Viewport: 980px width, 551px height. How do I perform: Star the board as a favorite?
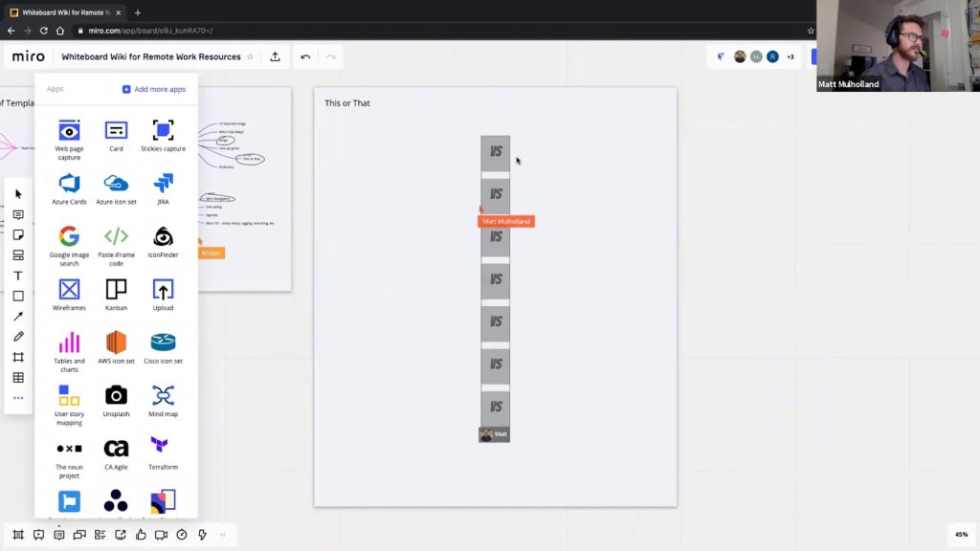[x=251, y=57]
